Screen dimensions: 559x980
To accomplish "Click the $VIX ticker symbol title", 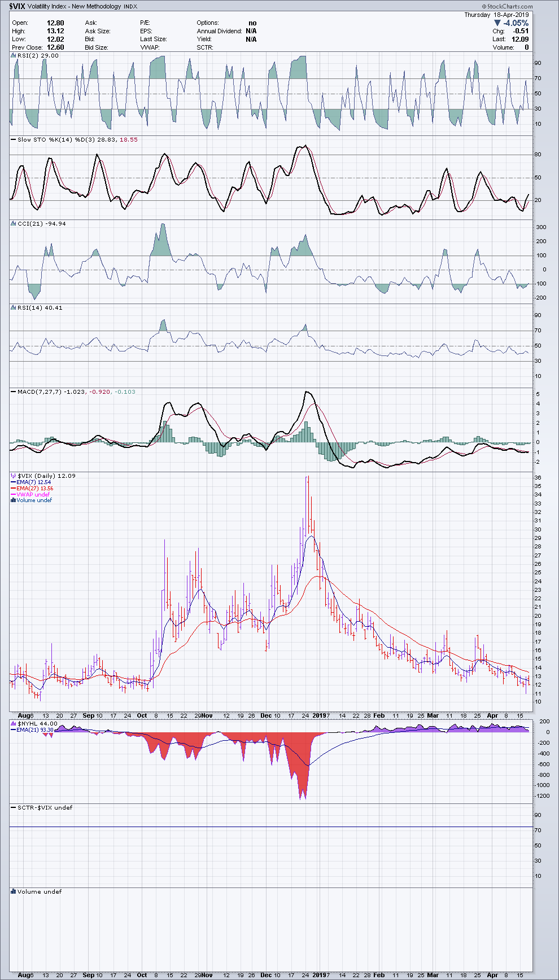I will pos(16,6).
